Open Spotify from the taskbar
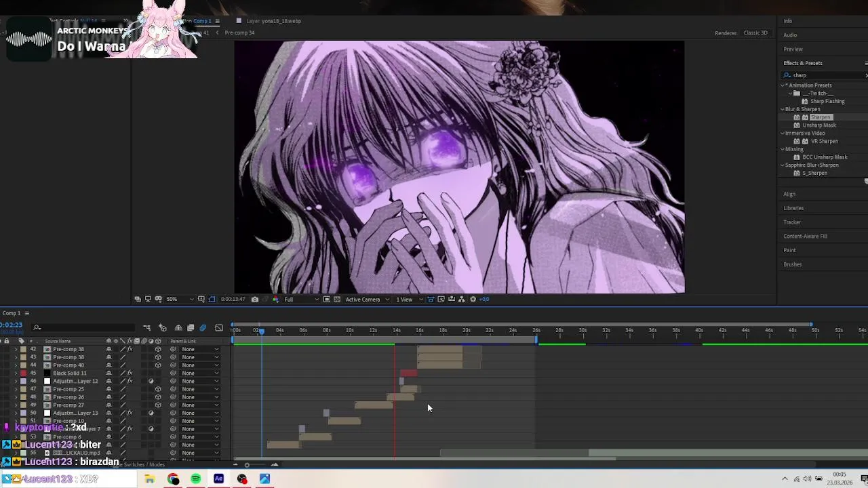This screenshot has height=488, width=868. click(x=196, y=479)
